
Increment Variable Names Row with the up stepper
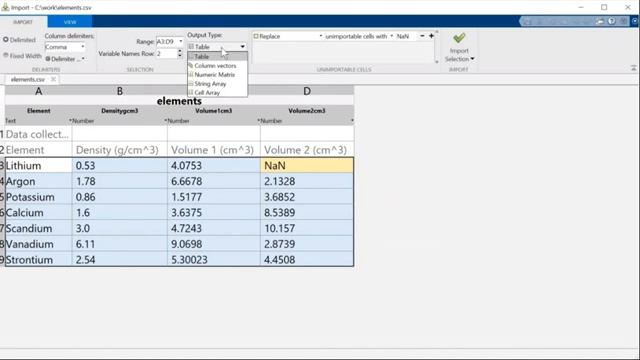(180, 51)
